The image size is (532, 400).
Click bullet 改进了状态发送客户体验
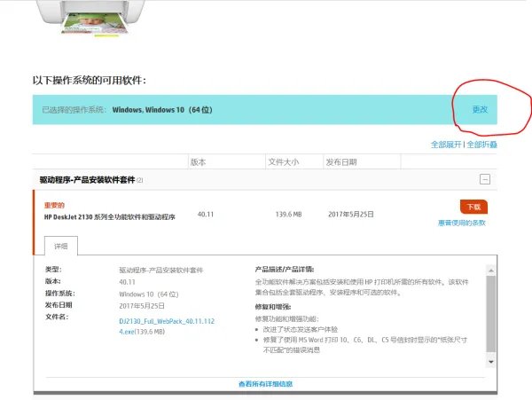[301, 329]
